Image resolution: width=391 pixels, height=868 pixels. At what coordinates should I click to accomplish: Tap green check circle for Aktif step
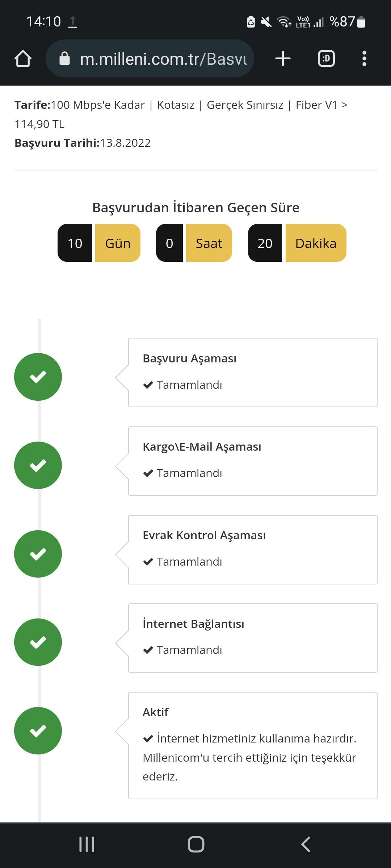tap(38, 731)
